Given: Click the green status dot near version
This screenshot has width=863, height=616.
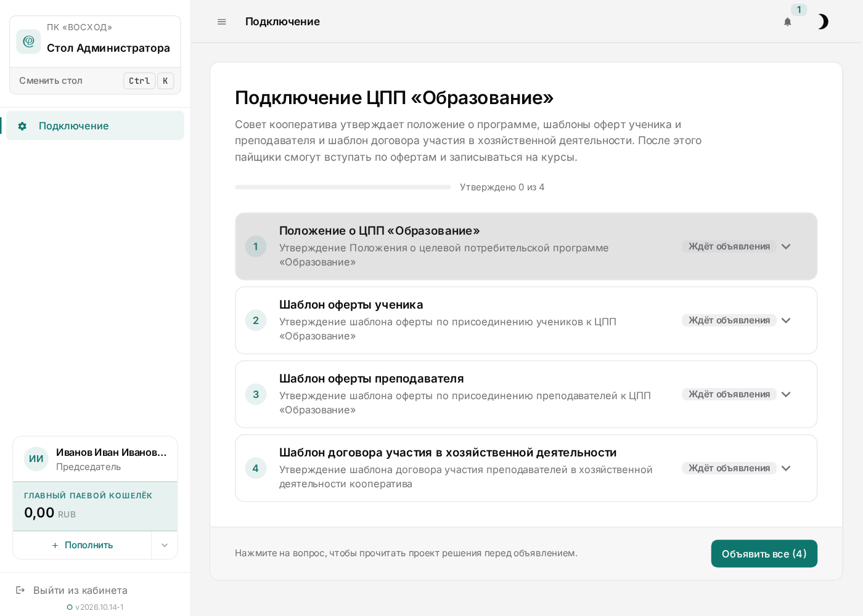Looking at the screenshot, I should pyautogui.click(x=70, y=607).
